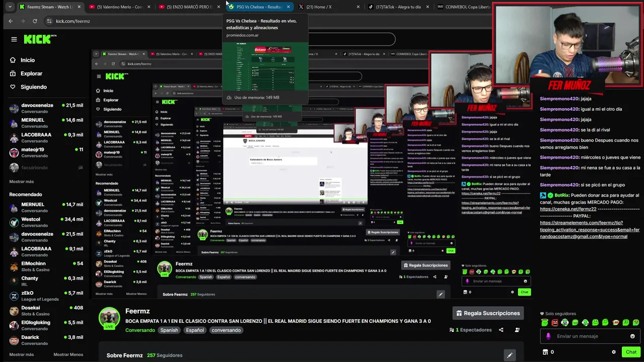Open the emoji picker in message box
Screen dimensions: 644x362
(632, 336)
